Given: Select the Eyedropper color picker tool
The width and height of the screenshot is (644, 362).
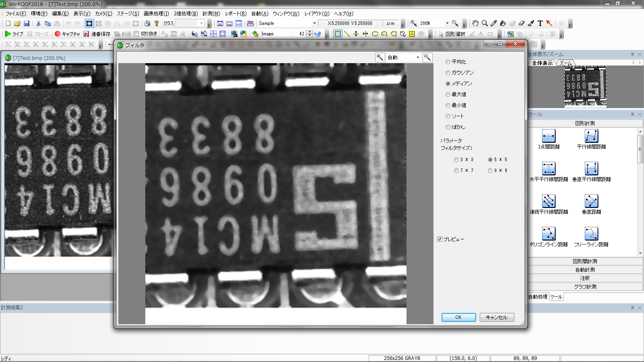Looking at the screenshot, I should tap(531, 23).
